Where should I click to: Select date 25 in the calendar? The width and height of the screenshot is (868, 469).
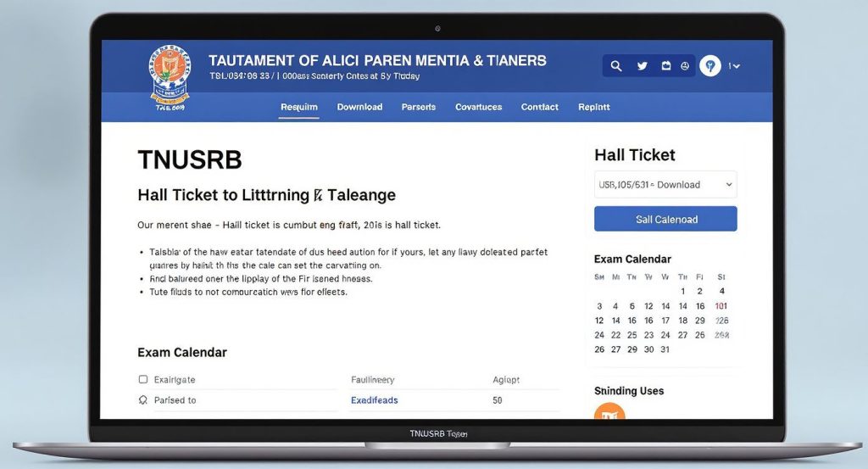[632, 335]
